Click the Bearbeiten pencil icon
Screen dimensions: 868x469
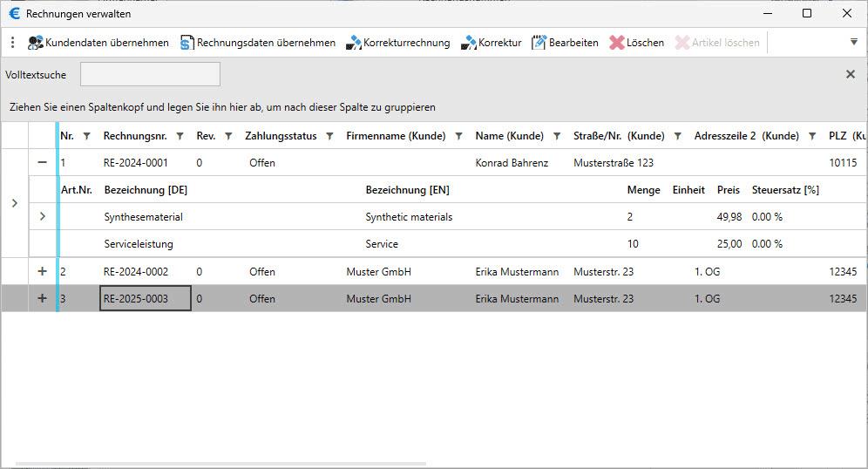(539, 43)
